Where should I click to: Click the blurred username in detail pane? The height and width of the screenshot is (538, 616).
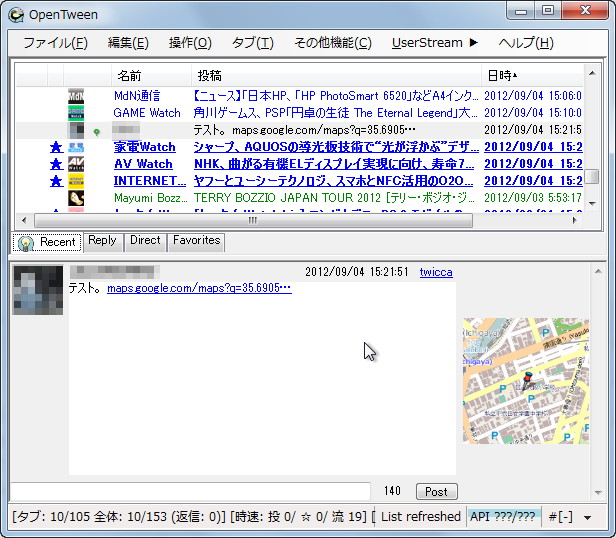tap(115, 272)
